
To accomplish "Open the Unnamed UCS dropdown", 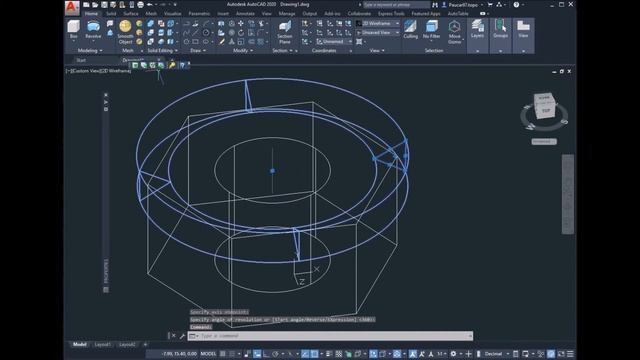I will tap(334, 42).
